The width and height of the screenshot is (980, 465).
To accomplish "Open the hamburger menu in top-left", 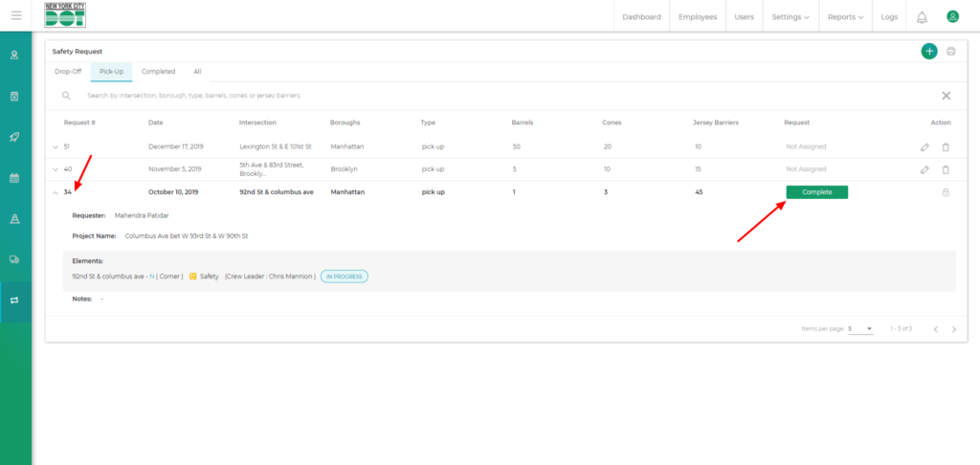I will (16, 15).
